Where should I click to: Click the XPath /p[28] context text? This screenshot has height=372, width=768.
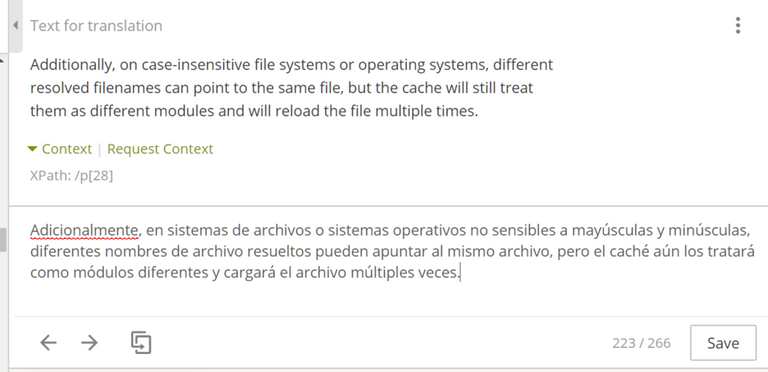click(72, 175)
